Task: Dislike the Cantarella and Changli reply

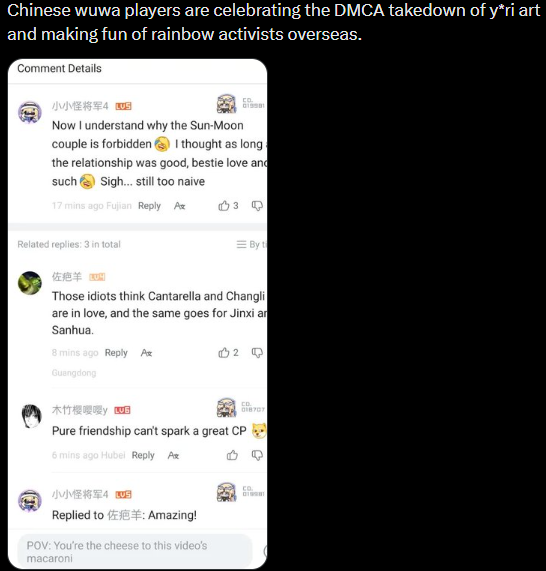Action: coord(257,353)
